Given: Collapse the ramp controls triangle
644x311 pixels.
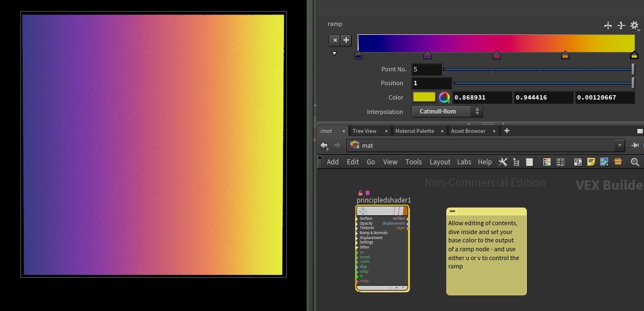Looking at the screenshot, I should [334, 54].
